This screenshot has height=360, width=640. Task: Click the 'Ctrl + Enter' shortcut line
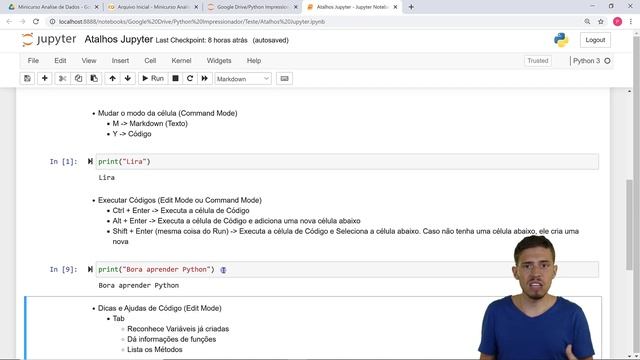[x=181, y=211]
